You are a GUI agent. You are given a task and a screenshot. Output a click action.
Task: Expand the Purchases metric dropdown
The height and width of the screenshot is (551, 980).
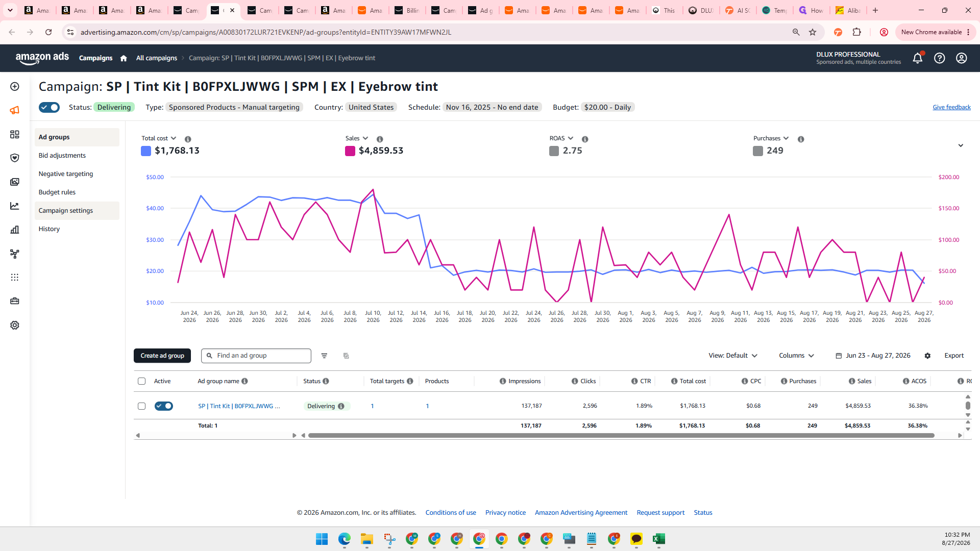pos(771,138)
